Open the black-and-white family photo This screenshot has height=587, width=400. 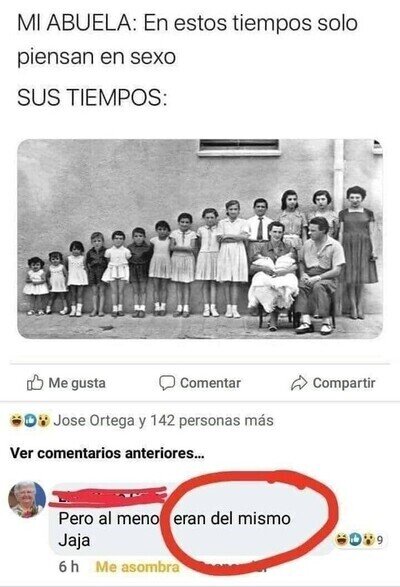coord(200,239)
